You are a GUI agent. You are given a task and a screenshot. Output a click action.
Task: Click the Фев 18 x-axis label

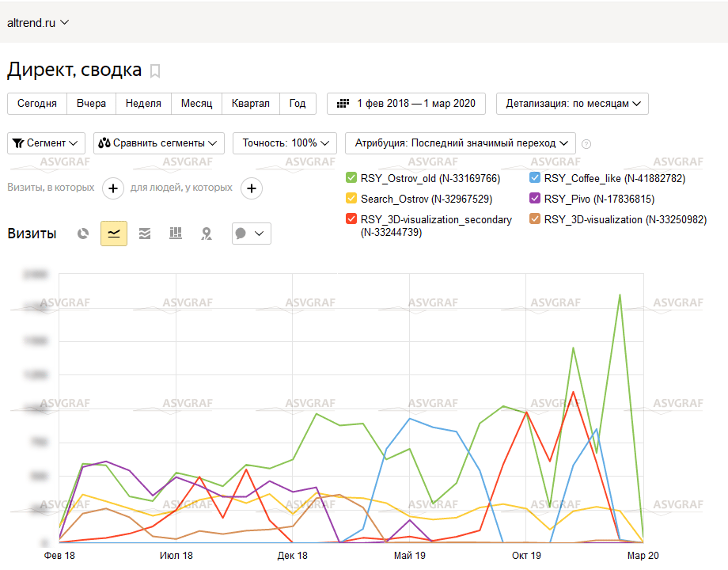point(59,556)
